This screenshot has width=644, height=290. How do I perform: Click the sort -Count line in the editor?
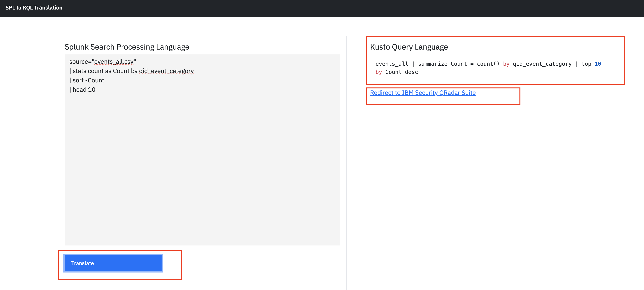tap(87, 80)
